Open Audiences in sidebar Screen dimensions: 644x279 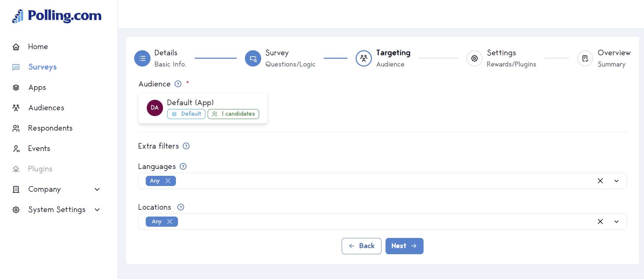tap(46, 108)
